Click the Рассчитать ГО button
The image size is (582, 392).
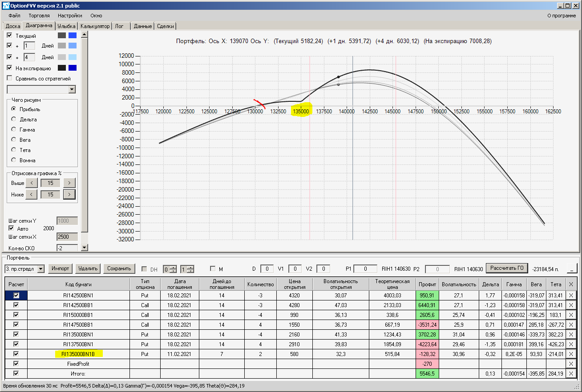coord(507,268)
